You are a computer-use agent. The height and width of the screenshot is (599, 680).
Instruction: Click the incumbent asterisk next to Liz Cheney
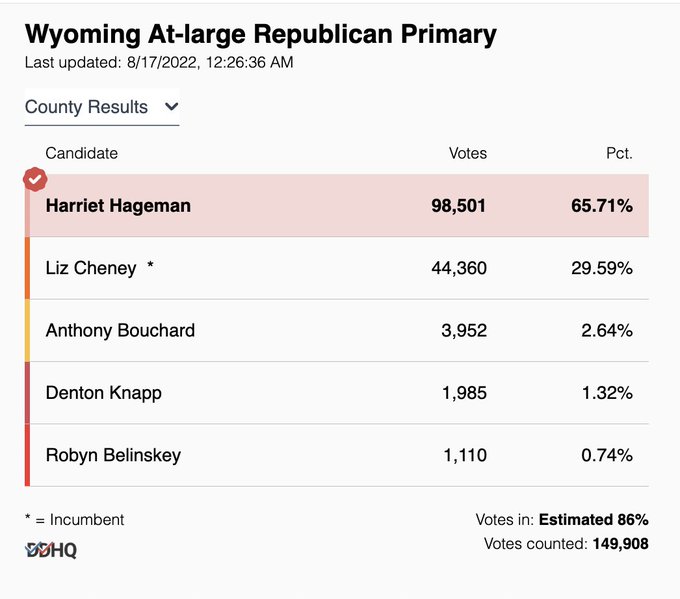(x=150, y=267)
